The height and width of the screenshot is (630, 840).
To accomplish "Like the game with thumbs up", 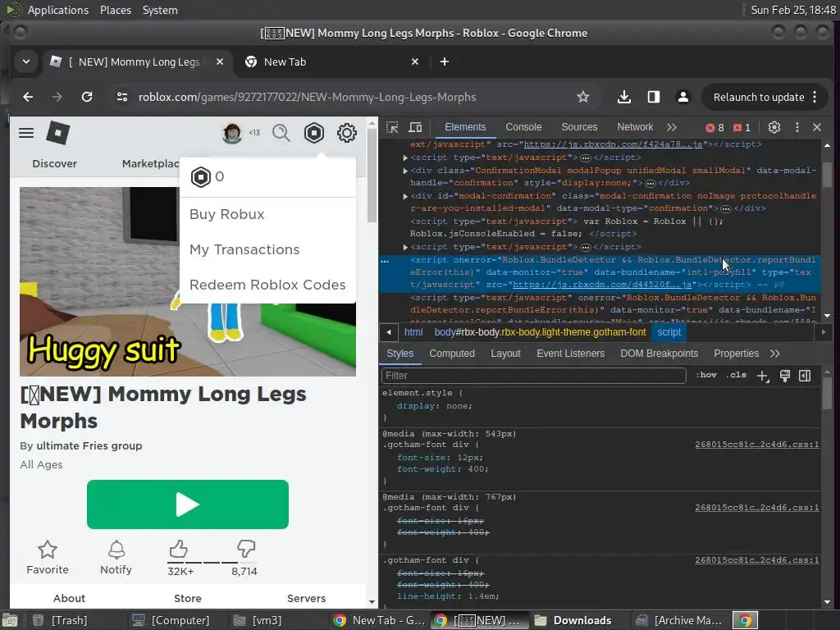I will (x=178, y=549).
